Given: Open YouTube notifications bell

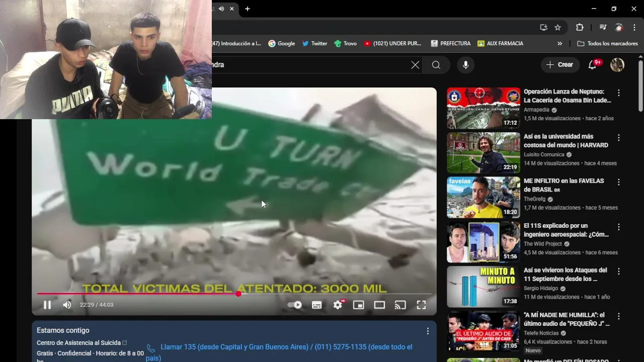Looking at the screenshot, I should 593,65.
